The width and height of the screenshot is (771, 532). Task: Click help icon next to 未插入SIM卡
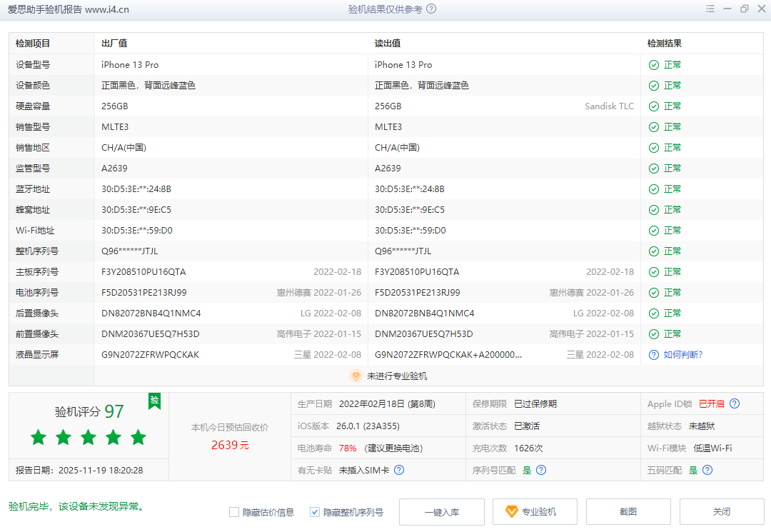click(399, 470)
